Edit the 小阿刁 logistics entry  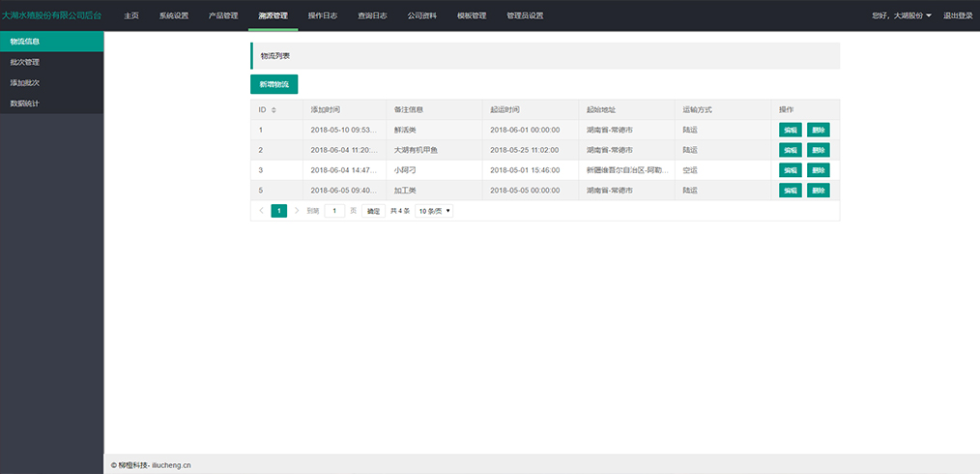point(791,170)
